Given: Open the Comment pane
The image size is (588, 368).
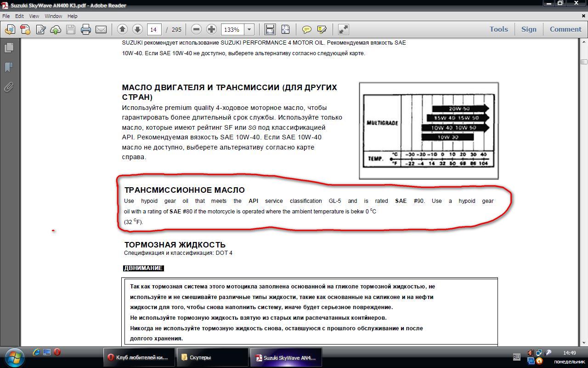Looking at the screenshot, I should click(565, 29).
